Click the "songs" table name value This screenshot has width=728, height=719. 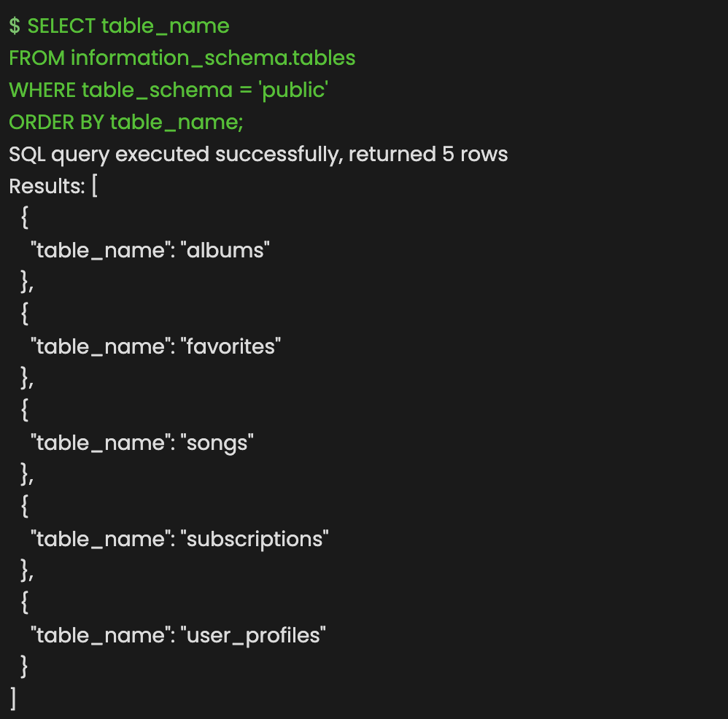(x=217, y=443)
